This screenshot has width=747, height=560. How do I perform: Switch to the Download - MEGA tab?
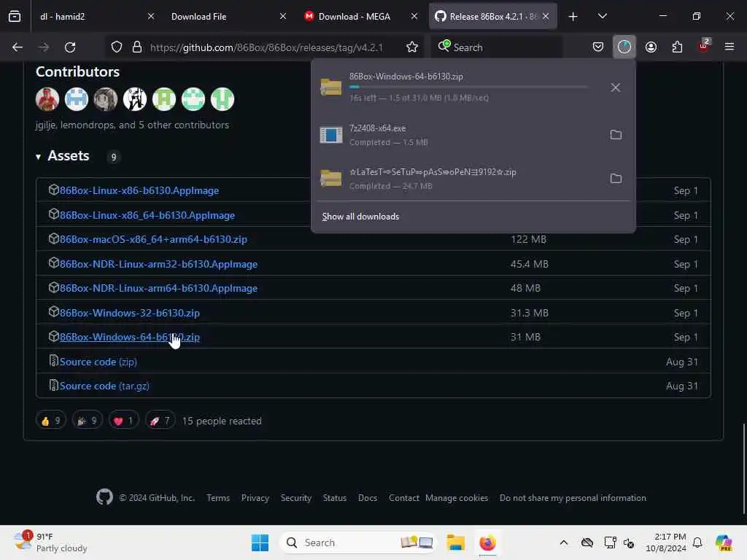click(x=360, y=17)
